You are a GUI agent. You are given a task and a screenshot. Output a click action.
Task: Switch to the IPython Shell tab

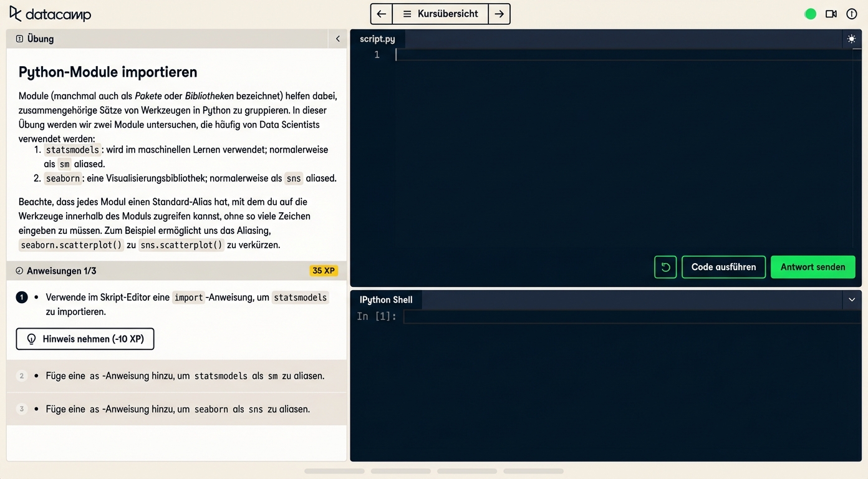click(386, 300)
